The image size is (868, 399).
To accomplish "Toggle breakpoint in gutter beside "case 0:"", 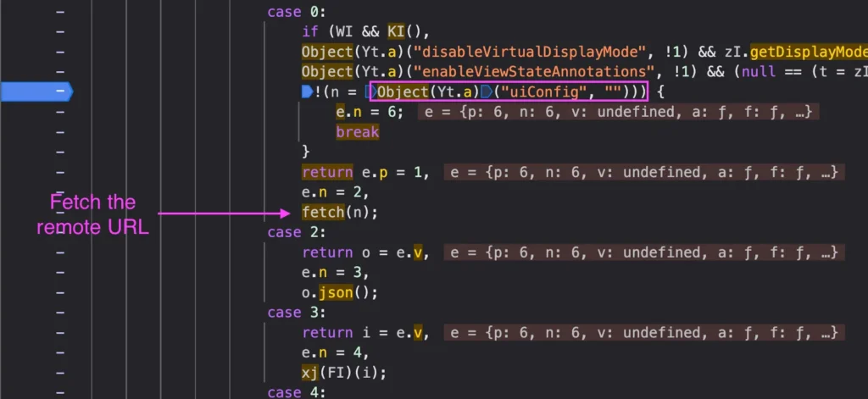I will 59,12.
